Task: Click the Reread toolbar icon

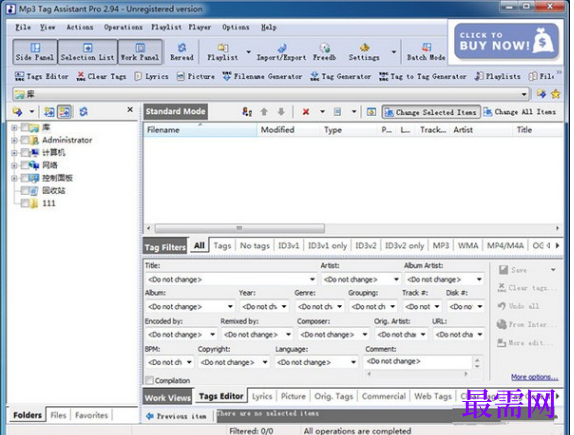Action: click(x=182, y=52)
